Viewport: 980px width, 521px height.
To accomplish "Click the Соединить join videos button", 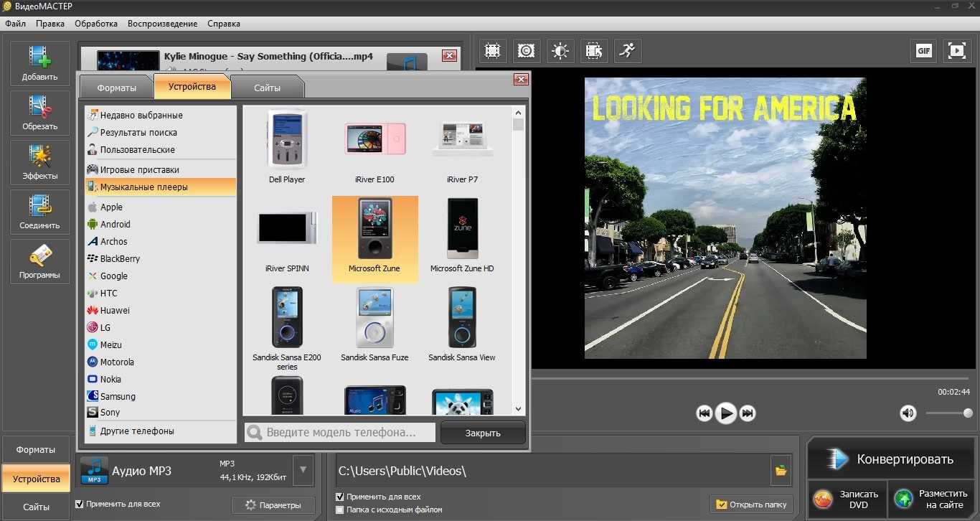I will (40, 212).
